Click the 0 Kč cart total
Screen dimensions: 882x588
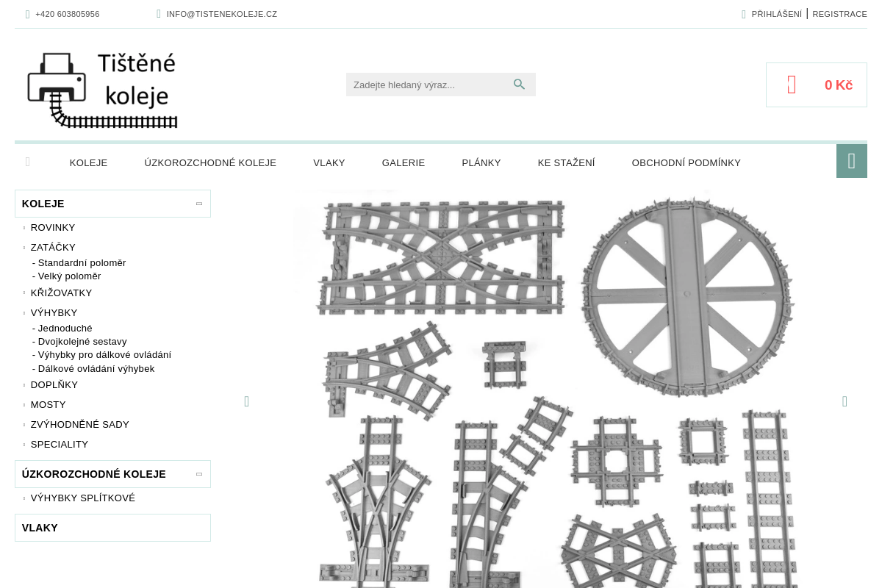point(839,85)
